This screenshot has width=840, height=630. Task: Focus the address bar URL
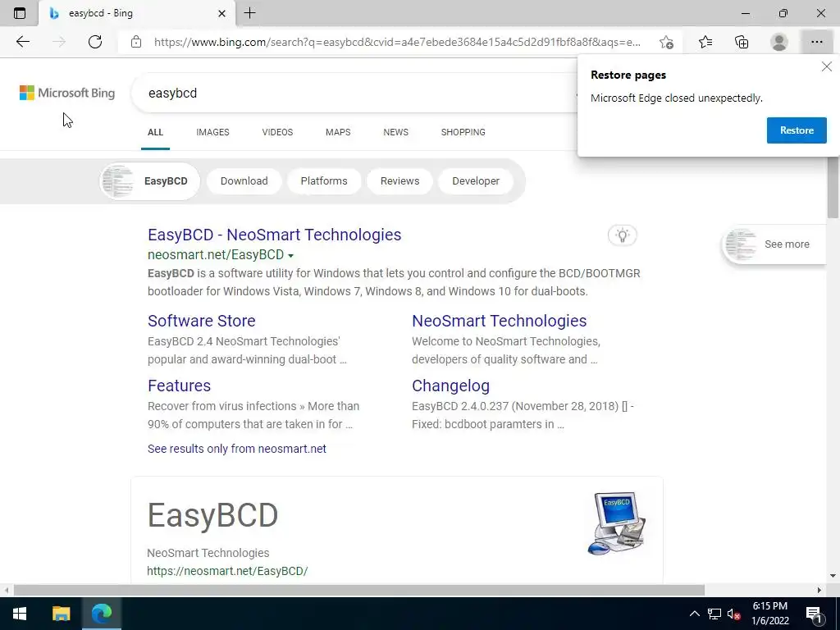pos(397,42)
